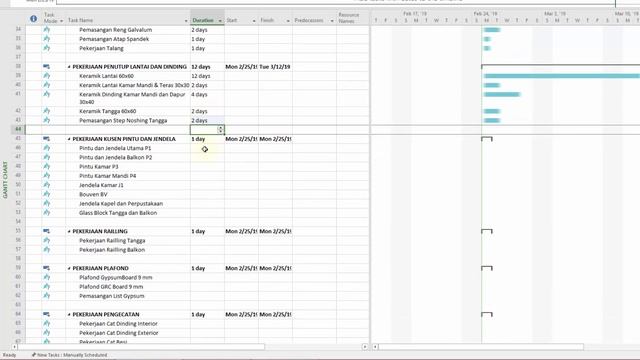Open the Duration column filter dropdown
This screenshot has width=640, height=360.
coord(220,21)
